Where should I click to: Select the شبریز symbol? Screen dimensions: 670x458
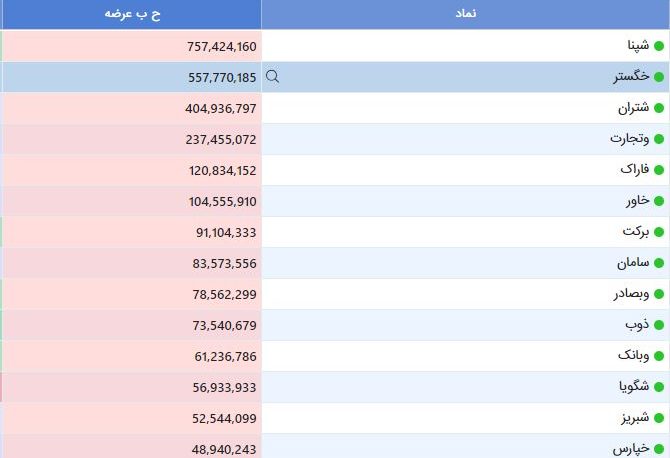coord(635,418)
